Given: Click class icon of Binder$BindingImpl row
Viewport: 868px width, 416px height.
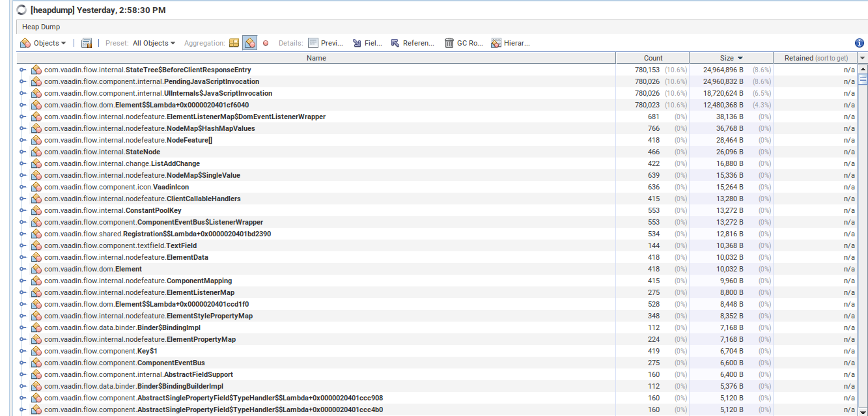Looking at the screenshot, I should (36, 327).
